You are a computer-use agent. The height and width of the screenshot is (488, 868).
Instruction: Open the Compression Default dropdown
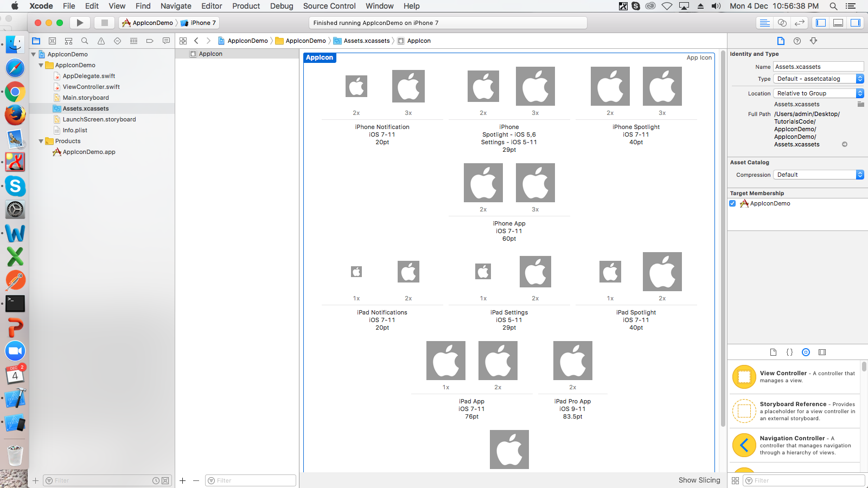819,175
